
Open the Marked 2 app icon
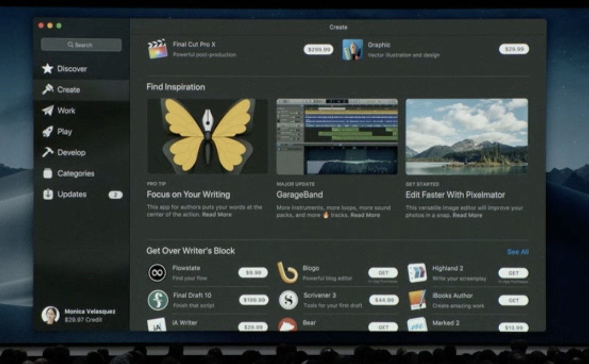[x=417, y=324]
